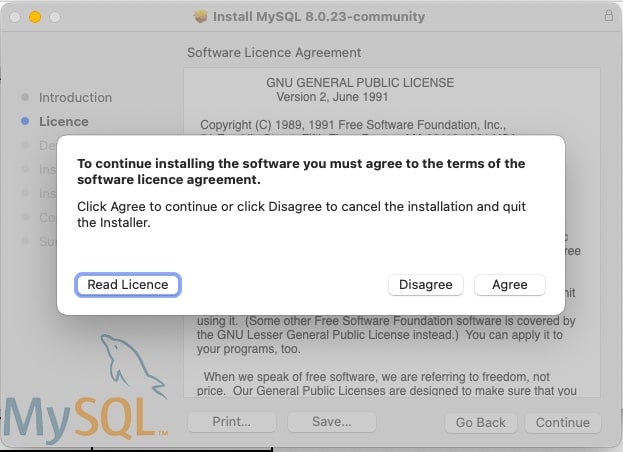Click the 'Software Licence Agreement' heading

pos(274,53)
